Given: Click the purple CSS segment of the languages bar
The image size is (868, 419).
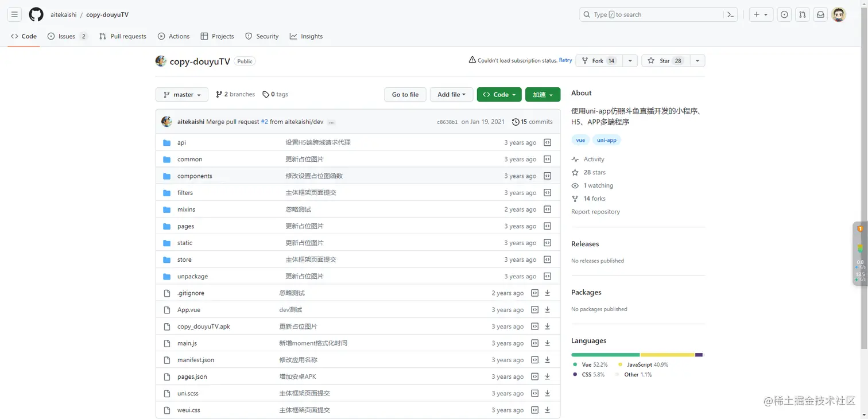Looking at the screenshot, I should pyautogui.click(x=699, y=355).
